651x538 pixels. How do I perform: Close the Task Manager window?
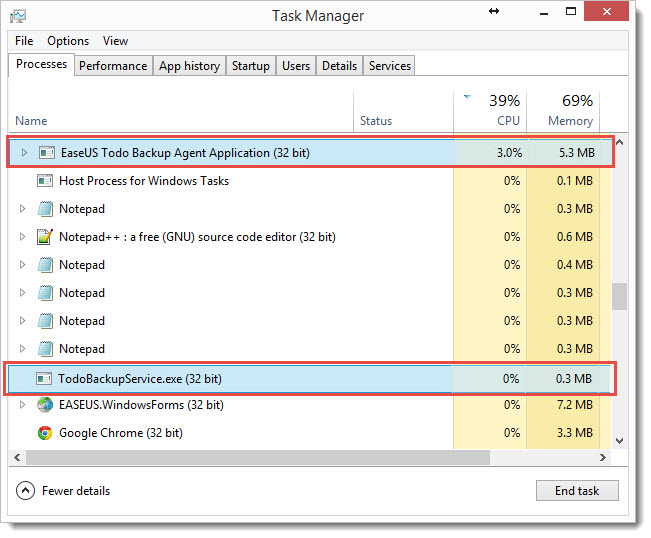coord(607,11)
